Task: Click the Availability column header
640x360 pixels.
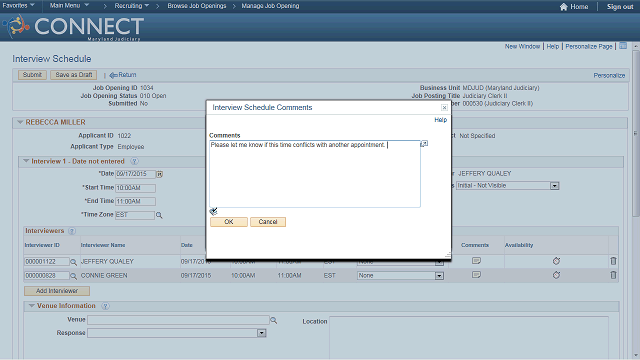Action: tap(519, 245)
